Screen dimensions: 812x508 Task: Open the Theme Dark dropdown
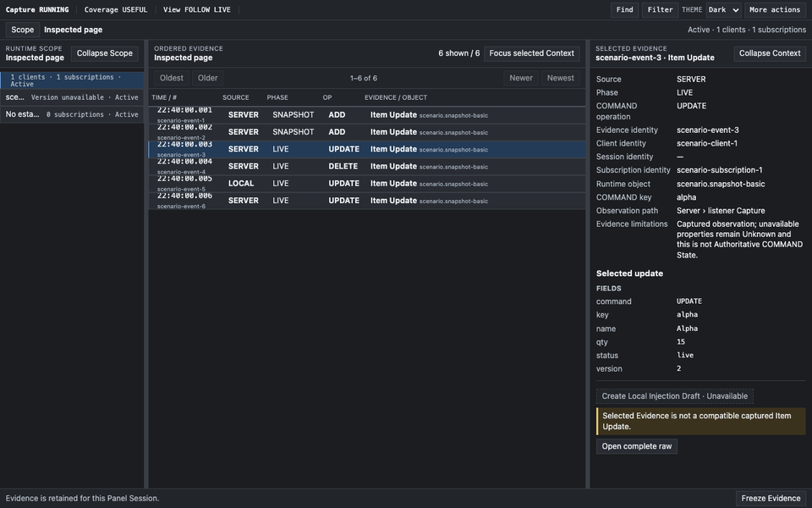tap(723, 10)
